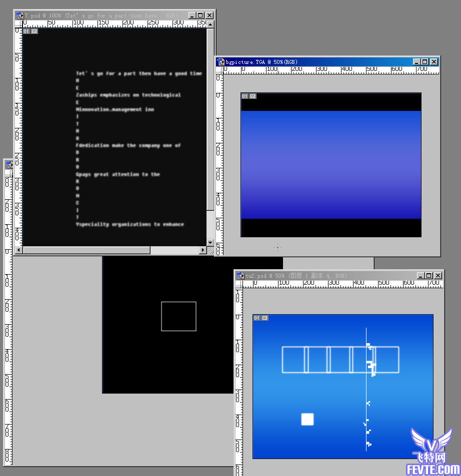
Task: Select the slice 01 number badge in 7.psd
Action: coord(26,31)
